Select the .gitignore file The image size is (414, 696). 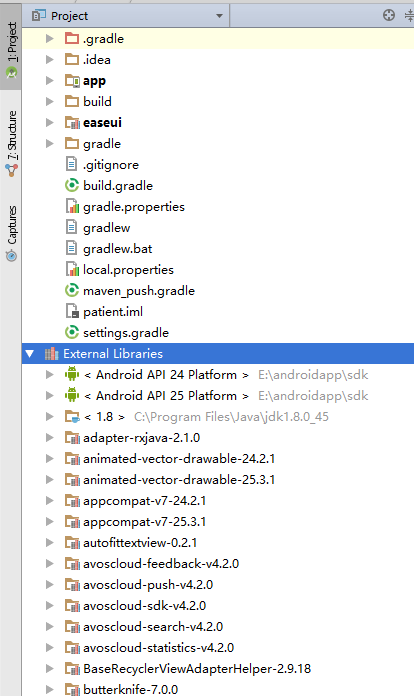click(x=111, y=165)
